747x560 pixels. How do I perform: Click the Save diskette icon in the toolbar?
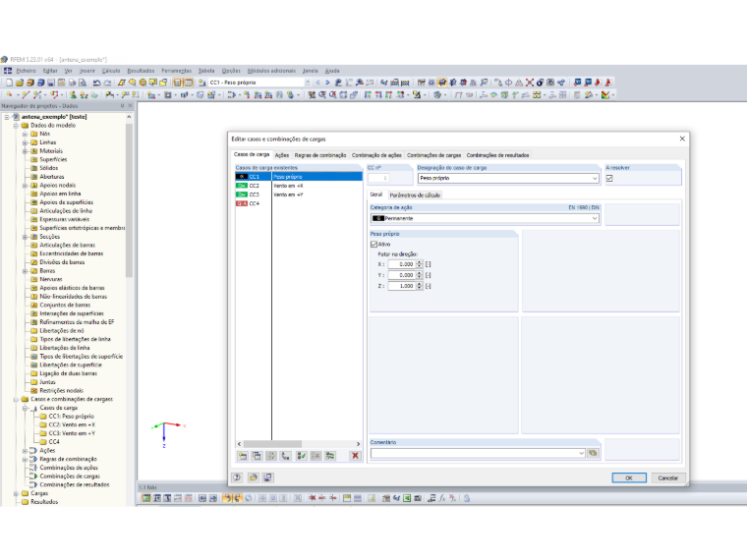pyautogui.click(x=51, y=83)
